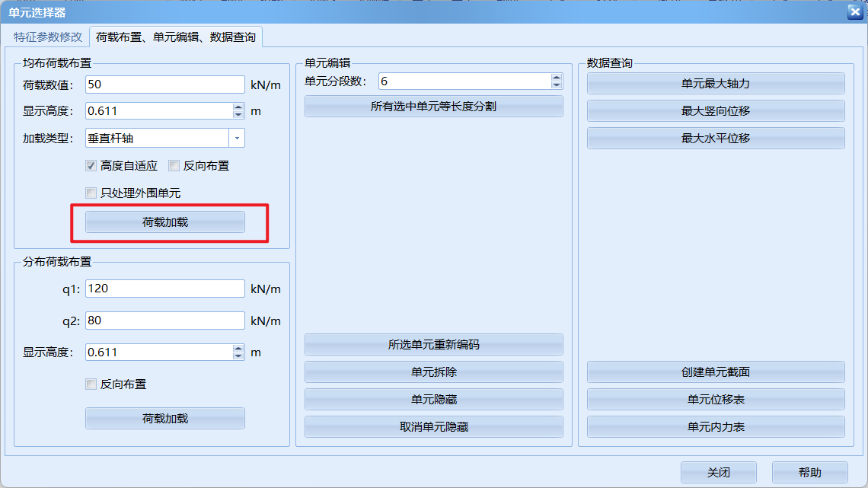Click the 所有选中单元等长度分割 button
868x488 pixels.
tap(433, 107)
